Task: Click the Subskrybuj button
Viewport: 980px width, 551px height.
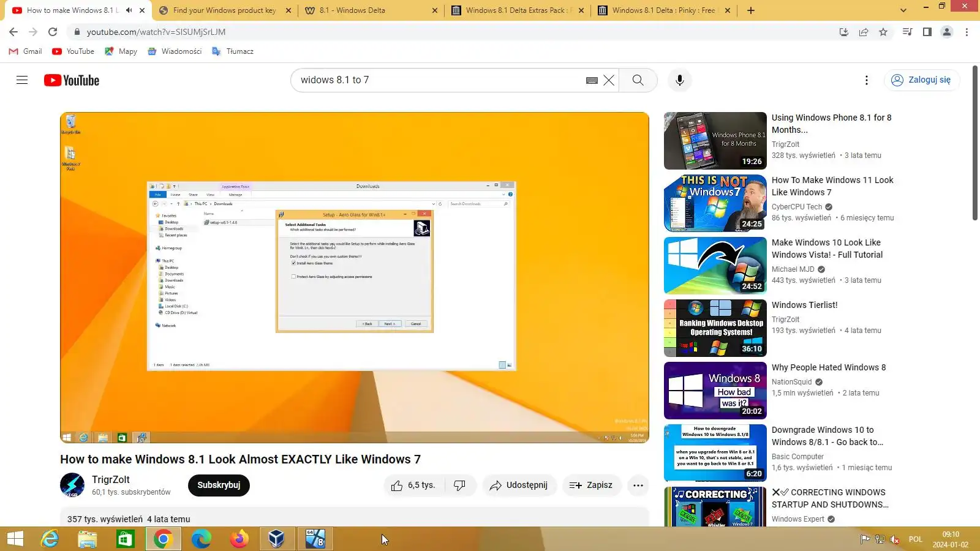Action: (x=219, y=485)
